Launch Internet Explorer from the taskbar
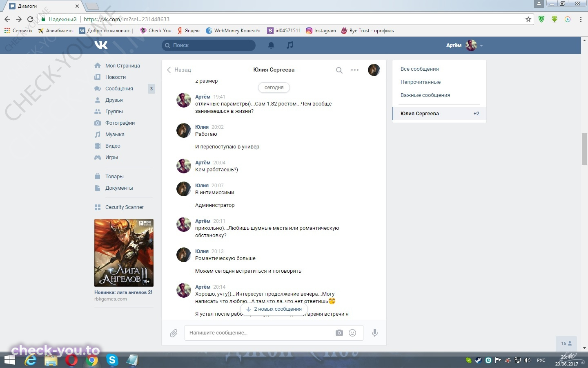Viewport: 588px width, 368px height. click(x=31, y=360)
